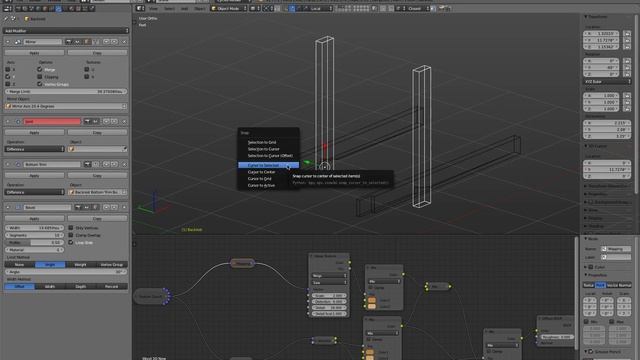Collapse the red-named boolean modifier panel

8,121
